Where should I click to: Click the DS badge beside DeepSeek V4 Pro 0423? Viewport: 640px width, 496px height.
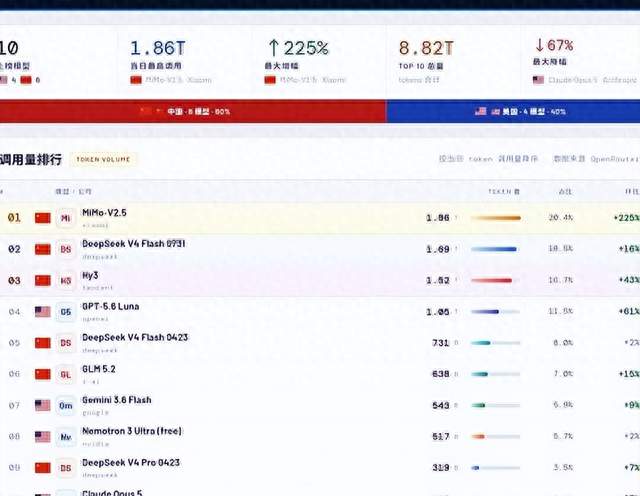[65, 468]
